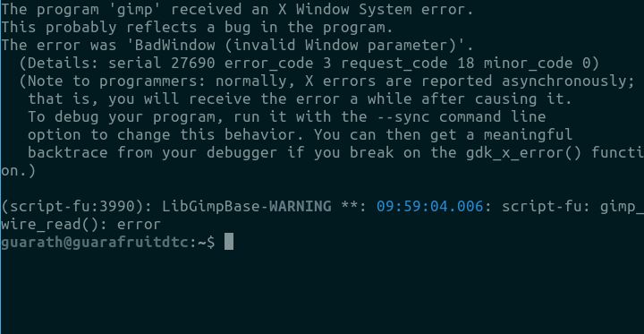The height and width of the screenshot is (334, 644).
Task: Click the 'wire_read(): error' text
Action: pyautogui.click(x=80, y=225)
